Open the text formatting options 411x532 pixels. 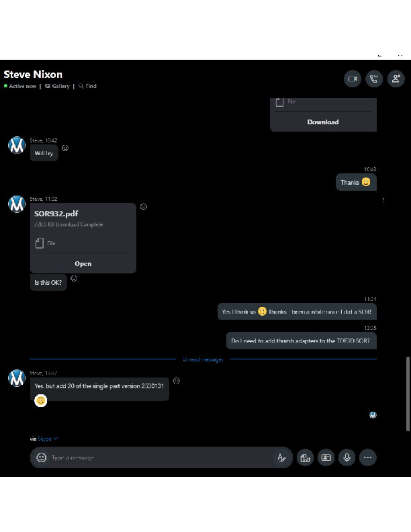point(281,457)
